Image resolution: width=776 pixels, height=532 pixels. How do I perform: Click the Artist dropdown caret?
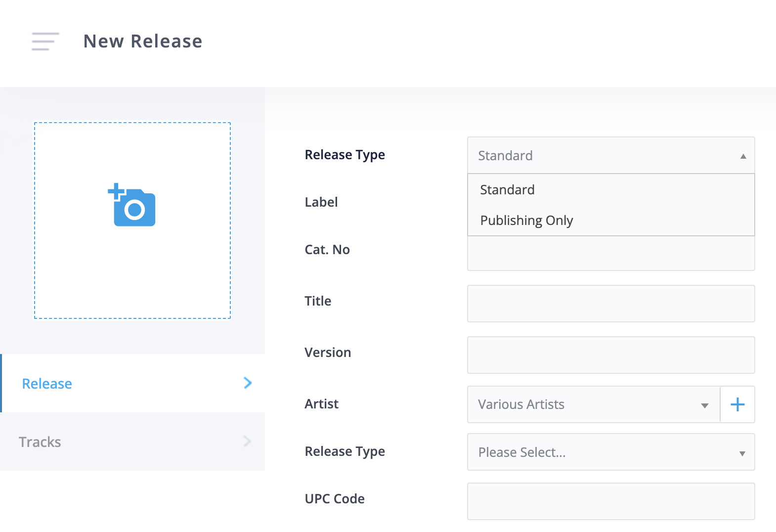(x=705, y=405)
